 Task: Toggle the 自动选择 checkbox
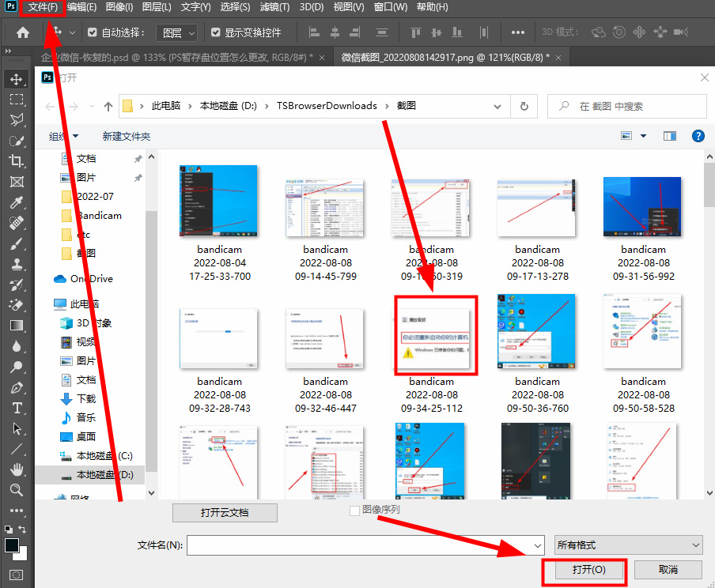pyautogui.click(x=93, y=32)
